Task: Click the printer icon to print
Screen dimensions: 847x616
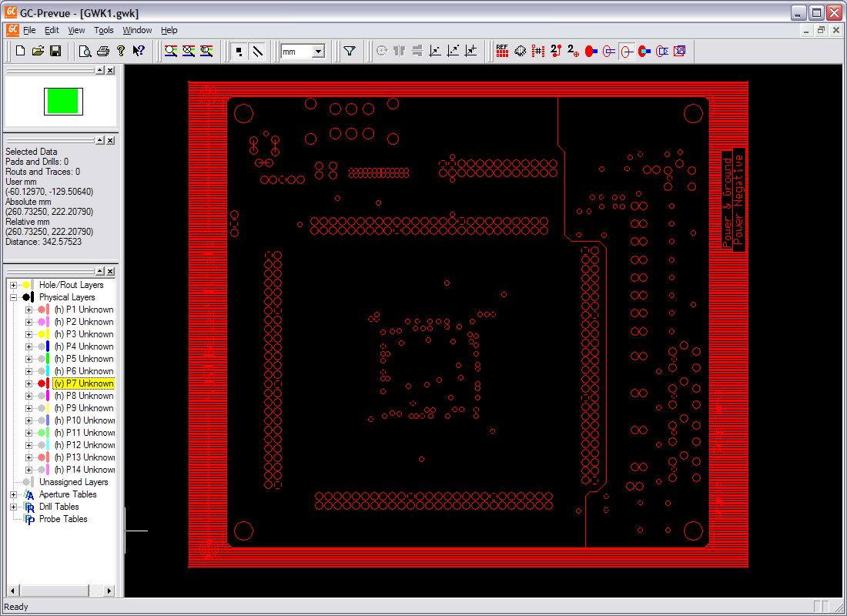Action: [102, 51]
